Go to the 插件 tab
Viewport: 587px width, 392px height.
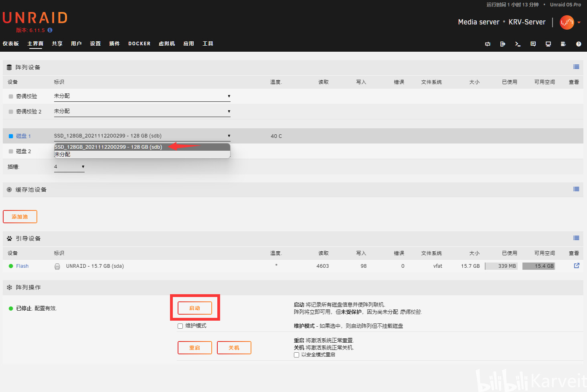click(115, 44)
